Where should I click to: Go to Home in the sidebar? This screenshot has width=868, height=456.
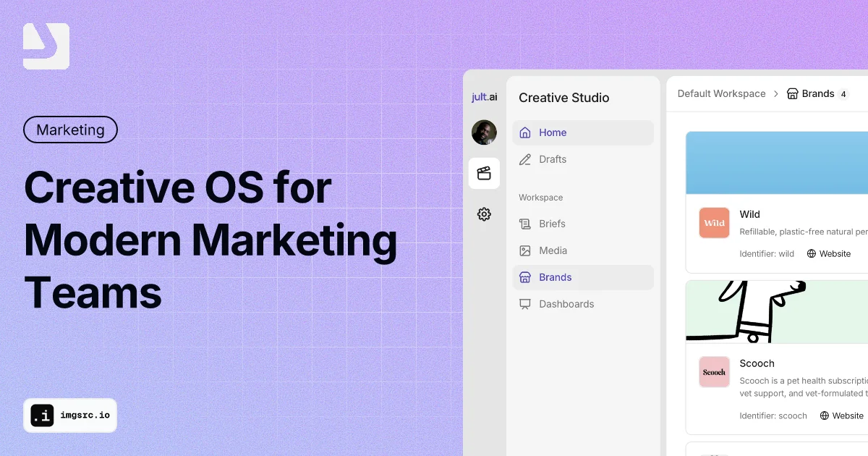point(583,132)
